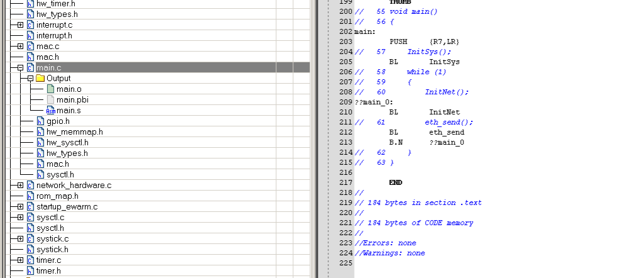The width and height of the screenshot is (644, 278).
Task: Click the network_hardware.c source file icon
Action: (x=30, y=186)
